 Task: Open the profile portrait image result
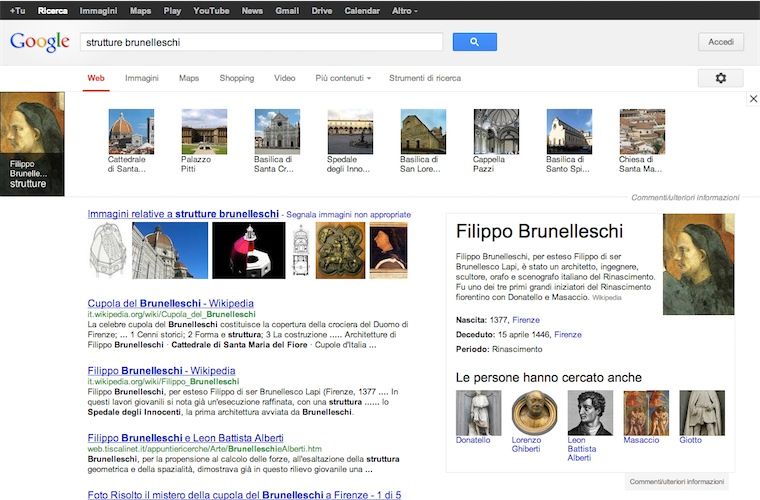[389, 250]
